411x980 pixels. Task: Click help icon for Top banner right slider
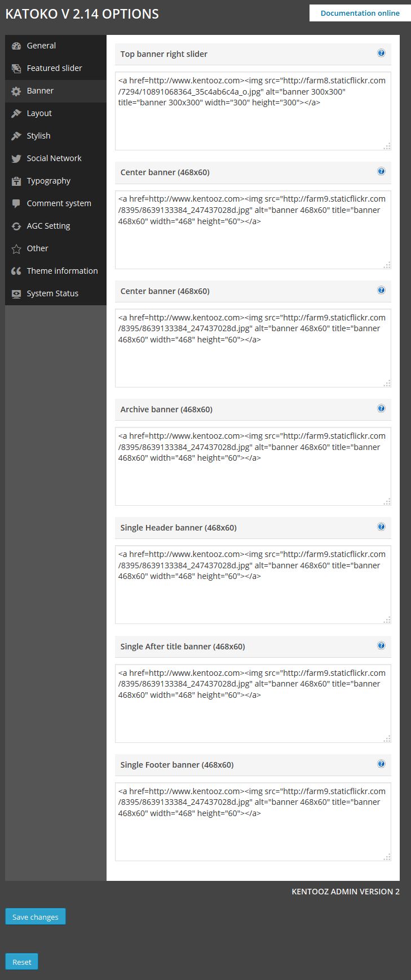(x=381, y=54)
